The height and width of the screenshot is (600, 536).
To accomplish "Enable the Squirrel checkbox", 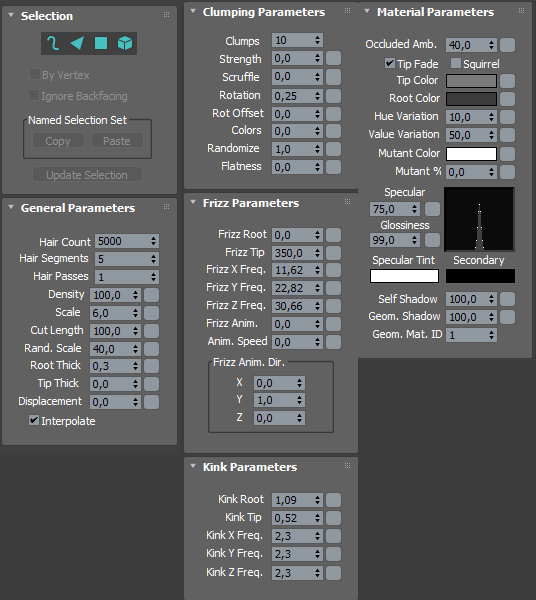I will coord(456,63).
